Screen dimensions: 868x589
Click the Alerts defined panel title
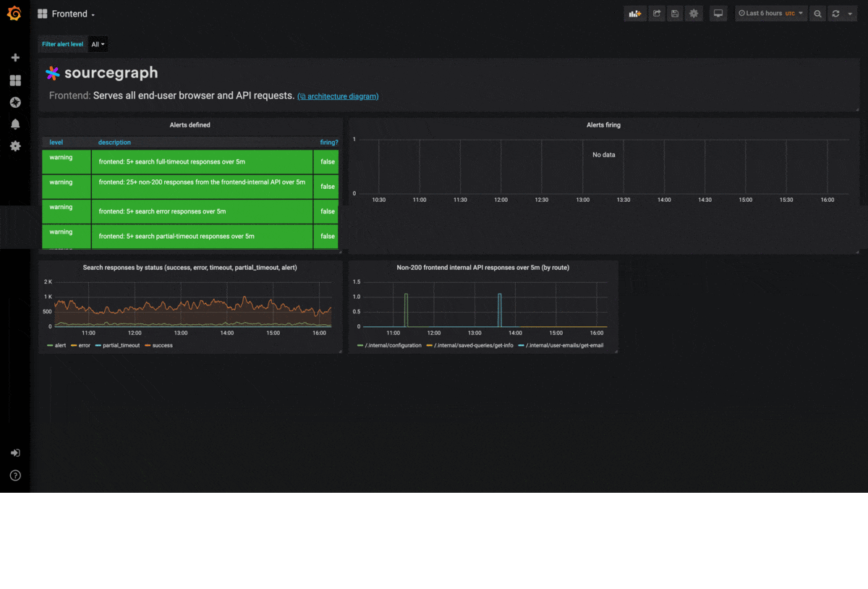tap(190, 125)
